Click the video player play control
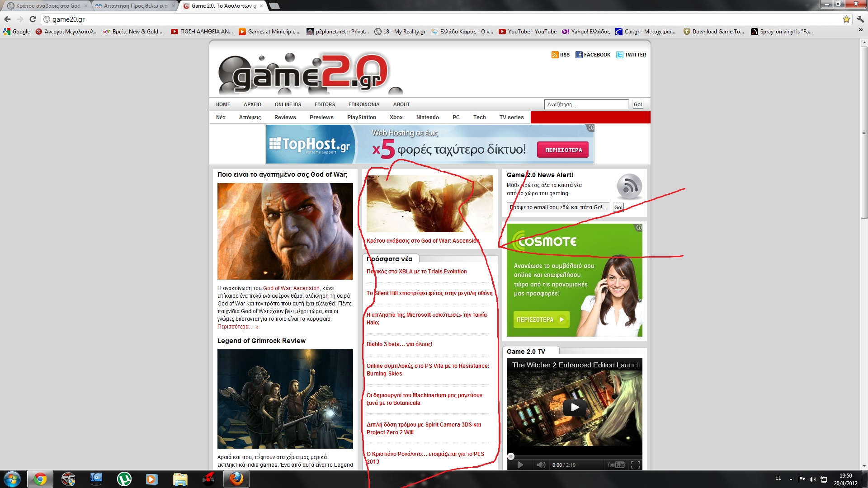The image size is (868, 488). coord(520,465)
